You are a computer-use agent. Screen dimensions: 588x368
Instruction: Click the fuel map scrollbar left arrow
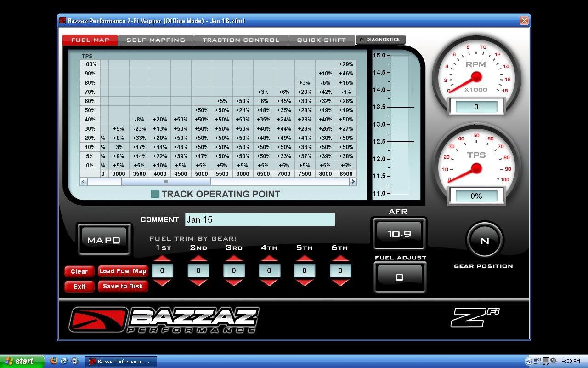tap(84, 182)
